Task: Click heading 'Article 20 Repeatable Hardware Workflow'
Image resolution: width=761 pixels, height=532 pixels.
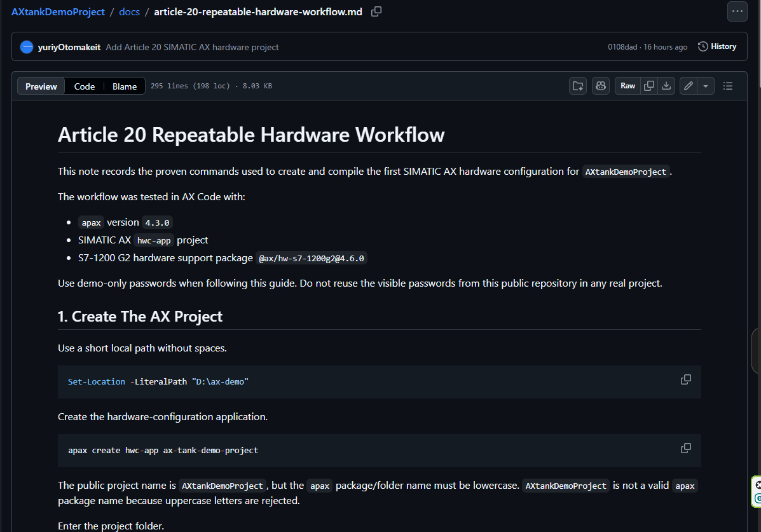Action: pos(251,135)
